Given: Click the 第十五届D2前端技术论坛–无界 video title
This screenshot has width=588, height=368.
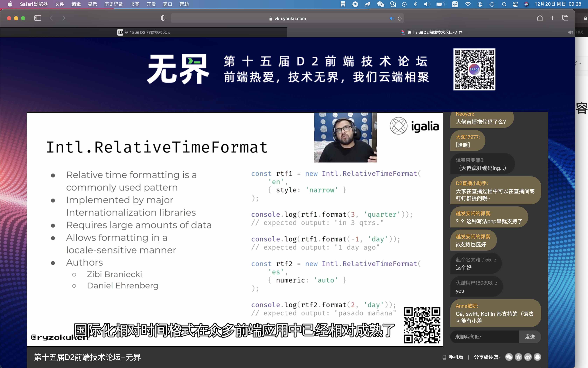Looking at the screenshot, I should pyautogui.click(x=87, y=357).
